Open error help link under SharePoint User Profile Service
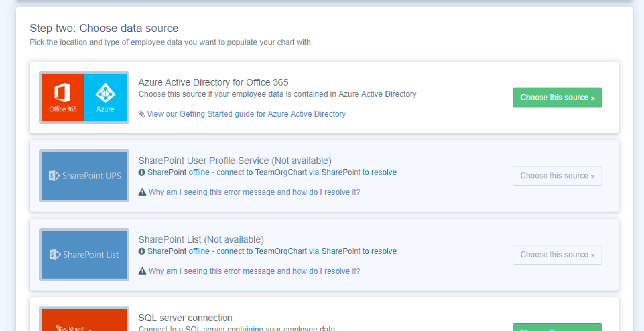Image resolution: width=644 pixels, height=331 pixels. click(254, 192)
